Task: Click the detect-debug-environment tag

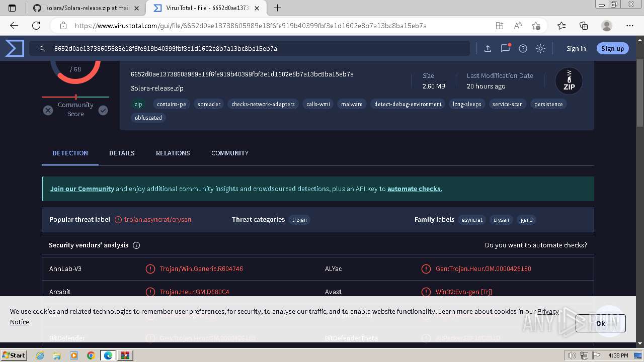Action: click(408, 104)
